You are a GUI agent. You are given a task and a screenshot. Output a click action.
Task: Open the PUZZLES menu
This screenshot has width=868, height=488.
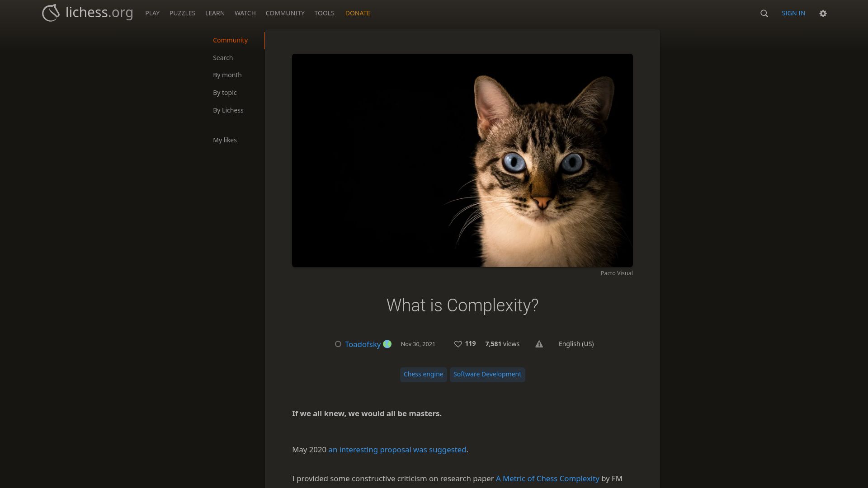[x=182, y=13]
